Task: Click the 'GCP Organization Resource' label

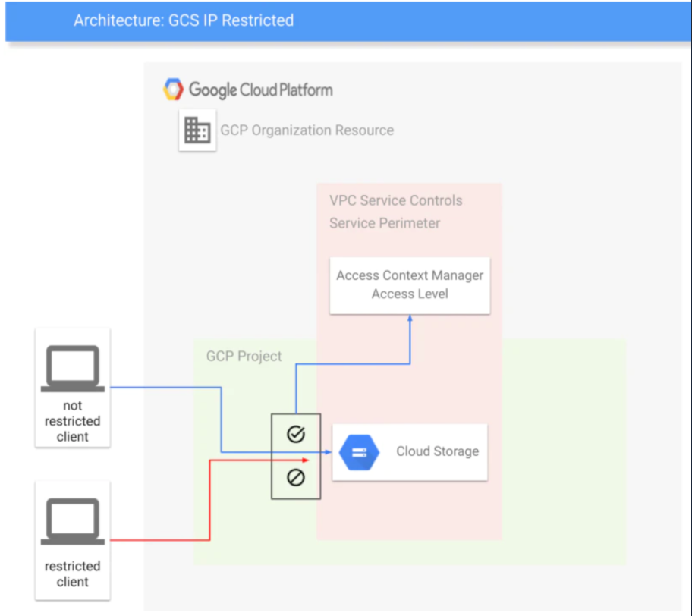Action: coord(307,130)
